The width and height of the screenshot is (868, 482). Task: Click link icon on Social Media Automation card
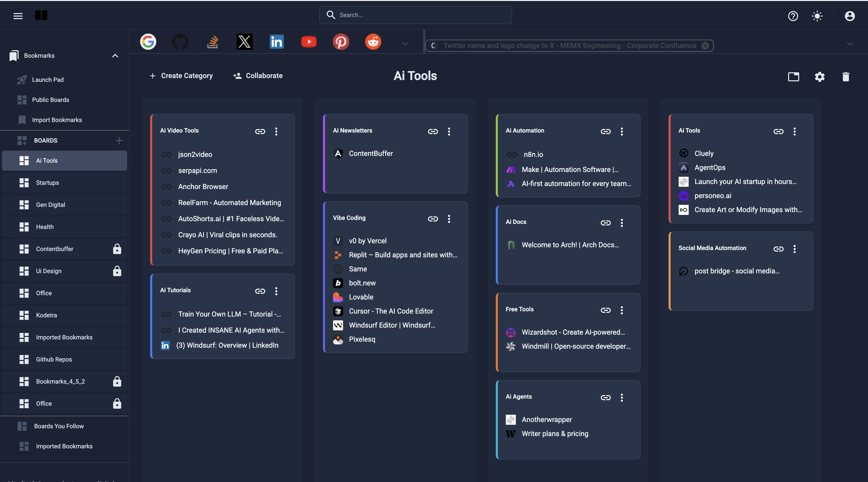pos(778,249)
